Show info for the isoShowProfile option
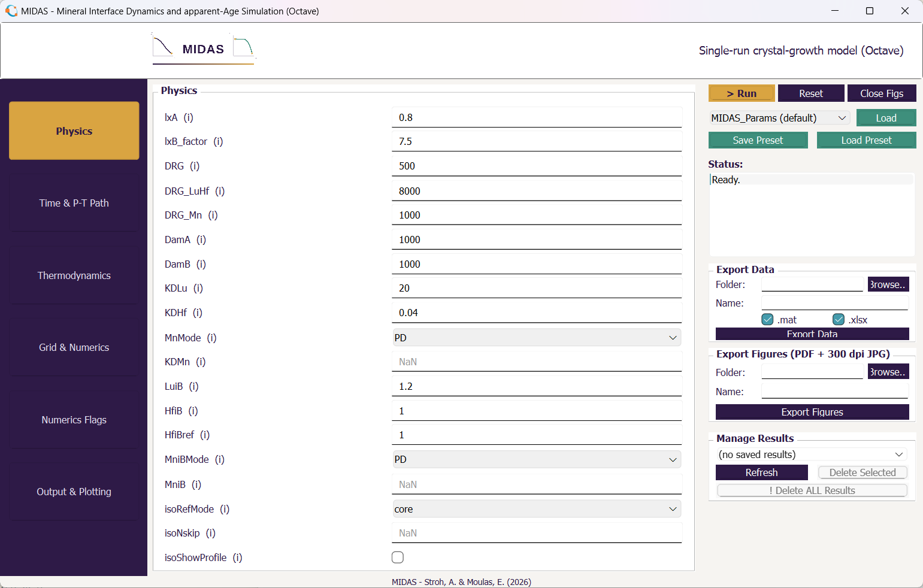The image size is (923, 588). [x=237, y=557]
